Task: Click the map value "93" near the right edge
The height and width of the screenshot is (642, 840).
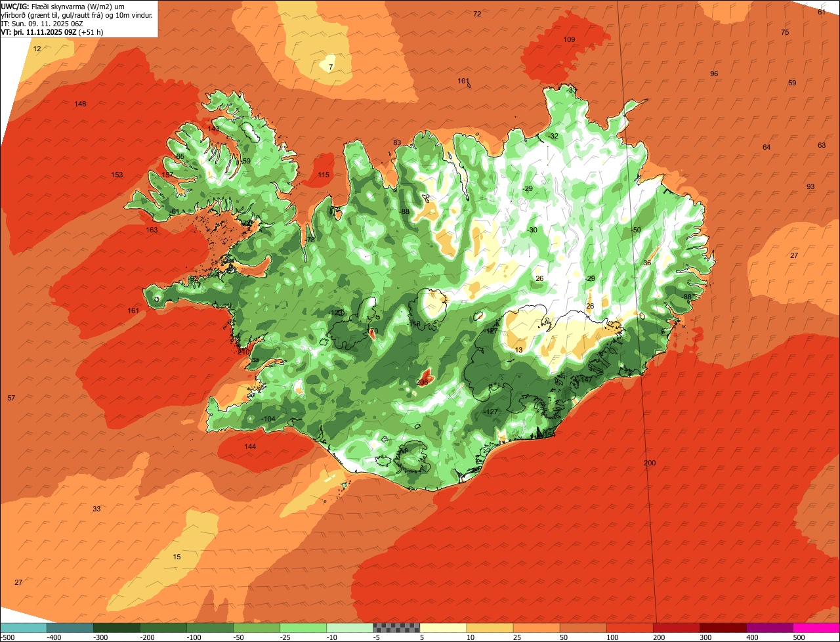Action: 810,186
